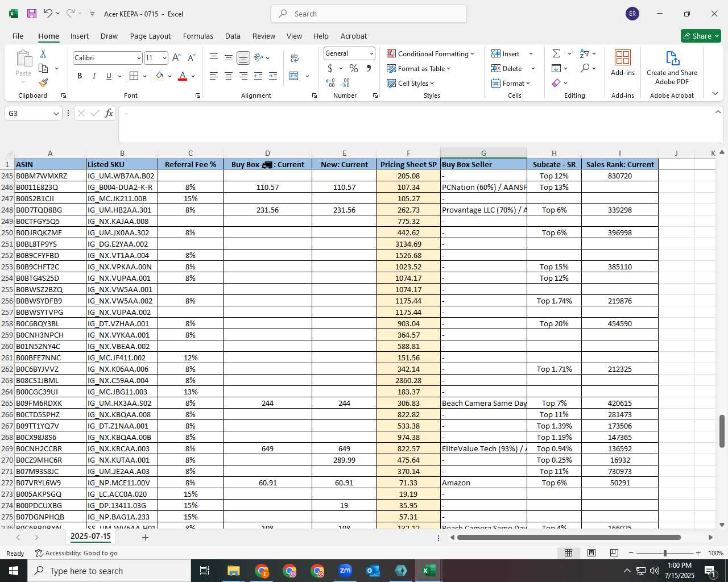Apply Accounting Number Format dollar icon

[x=330, y=68]
